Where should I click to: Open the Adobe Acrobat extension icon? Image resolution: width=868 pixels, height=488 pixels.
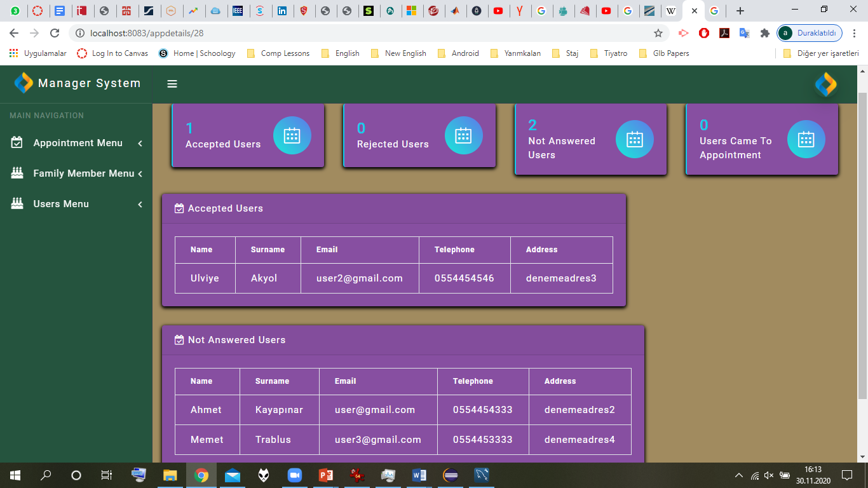tap(724, 33)
